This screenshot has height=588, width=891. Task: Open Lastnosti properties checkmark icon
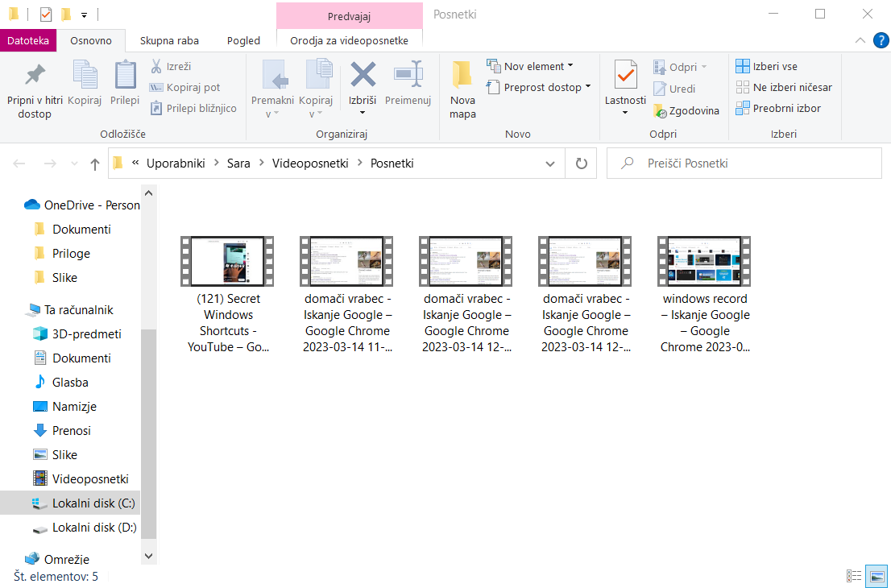(x=626, y=74)
